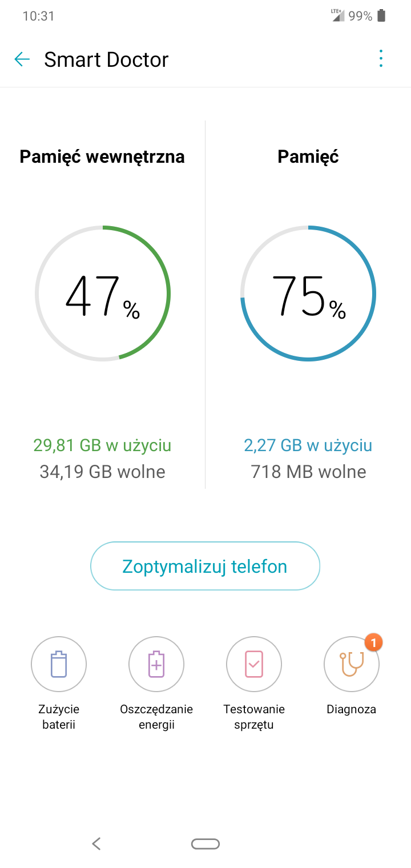Select the Pamięć wewnętrzna heading

point(102,156)
